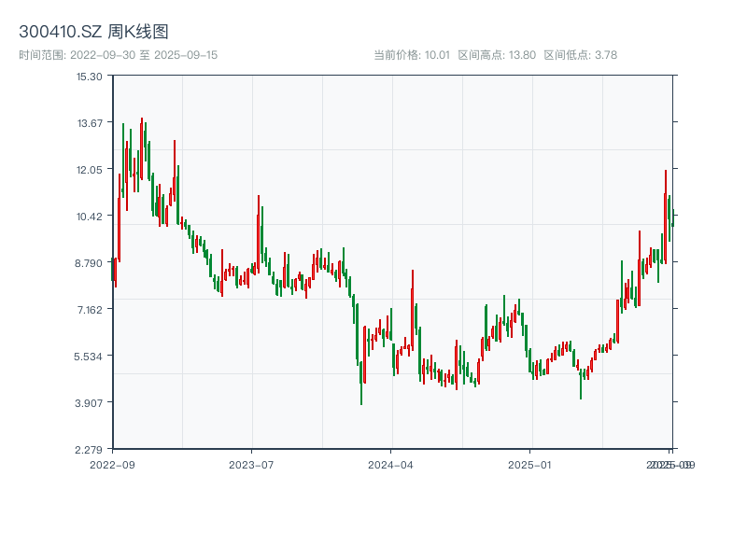This screenshot has width=747, height=560.
Task: Select the 12.05 y-axis price label
Action: pos(89,169)
